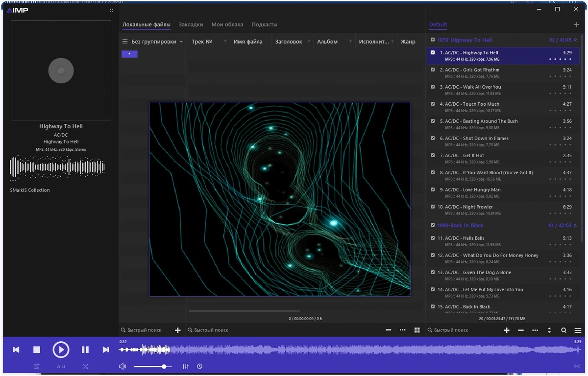Select the Default playlist tab
The width and height of the screenshot is (588, 376).
[x=438, y=24]
